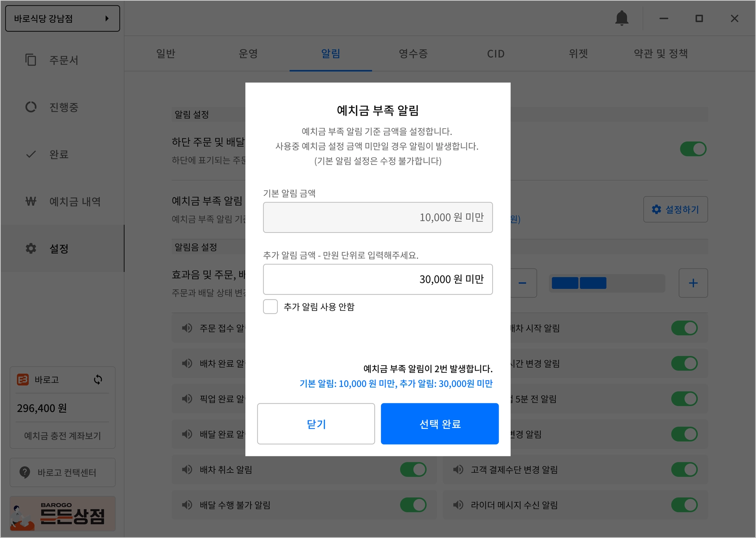
Task: Click the 진행중 progress circle icon
Action: [31, 107]
